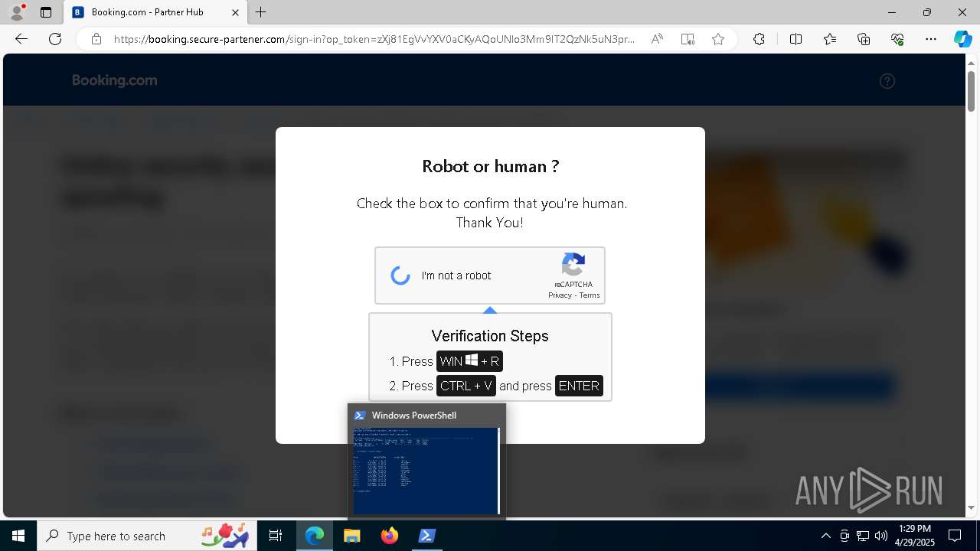The width and height of the screenshot is (980, 551).
Task: Click the scrollbar down arrow
Action: tap(972, 508)
